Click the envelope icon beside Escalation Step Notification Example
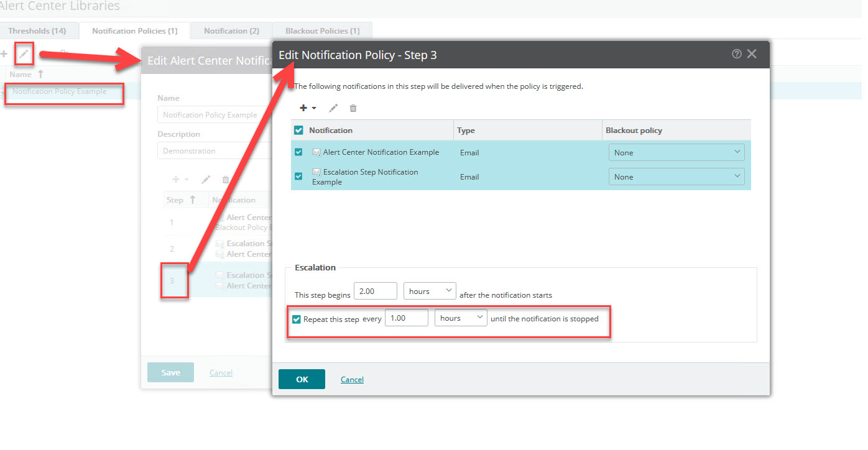This screenshot has height=450, width=868. (316, 172)
